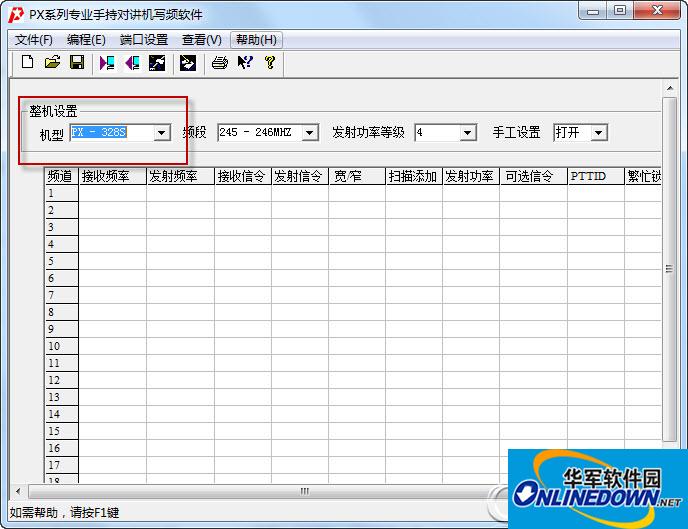Click the 发射频率 column header

[180, 176]
